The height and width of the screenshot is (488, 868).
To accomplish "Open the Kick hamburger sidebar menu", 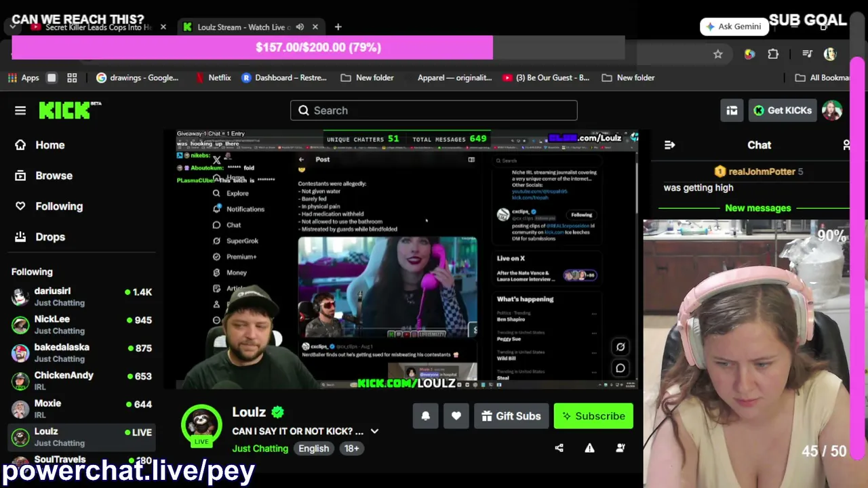I will pyautogui.click(x=20, y=110).
